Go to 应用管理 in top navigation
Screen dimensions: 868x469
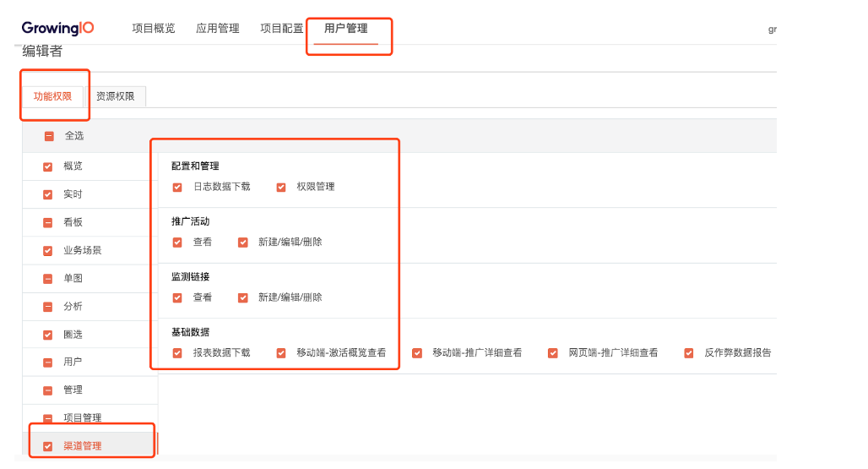click(218, 28)
